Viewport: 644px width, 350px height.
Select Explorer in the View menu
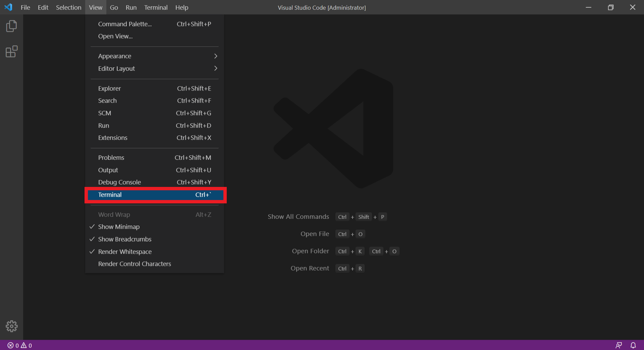154,88
